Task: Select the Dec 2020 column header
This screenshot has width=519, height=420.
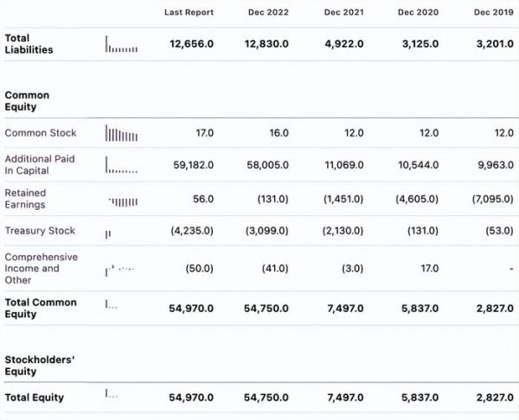Action: (417, 13)
